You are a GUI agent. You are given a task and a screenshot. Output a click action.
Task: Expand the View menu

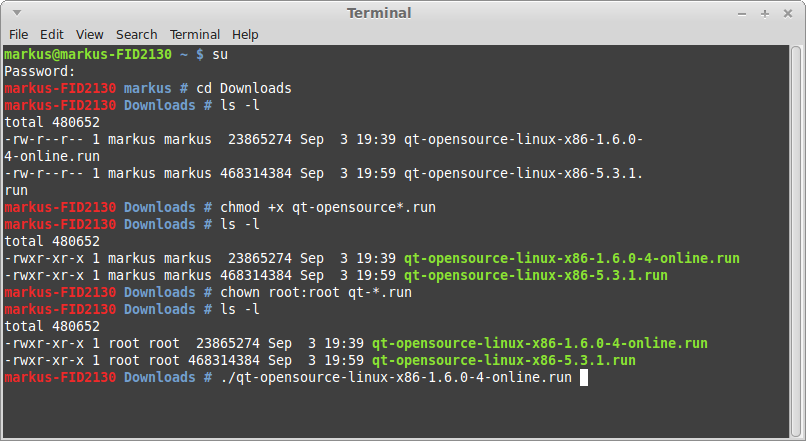(x=89, y=34)
